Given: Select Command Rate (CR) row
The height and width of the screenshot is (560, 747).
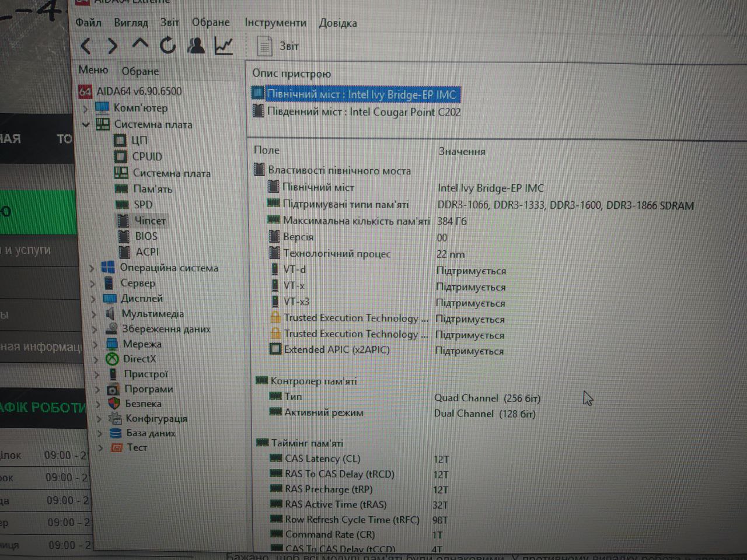Looking at the screenshot, I should click(357, 534).
